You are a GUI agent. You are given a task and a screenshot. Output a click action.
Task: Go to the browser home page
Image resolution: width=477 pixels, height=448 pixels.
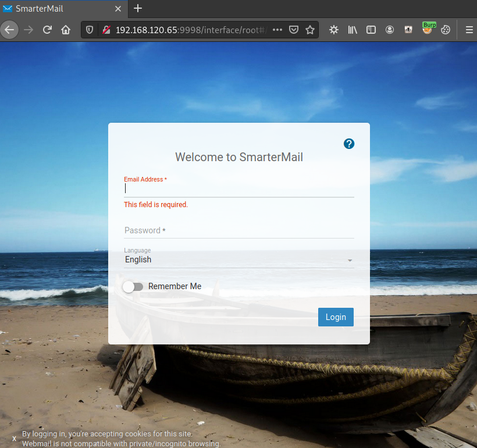(x=66, y=30)
